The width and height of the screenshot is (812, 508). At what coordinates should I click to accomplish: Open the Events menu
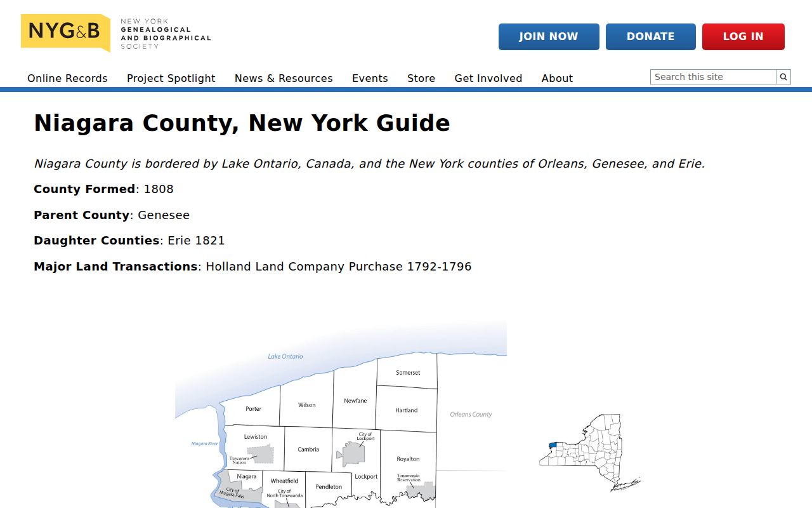click(370, 78)
